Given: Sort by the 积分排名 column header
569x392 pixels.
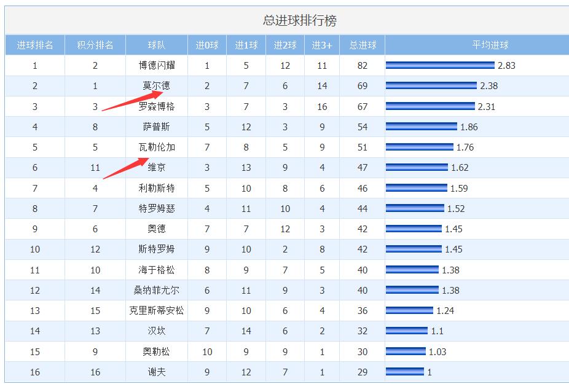Looking at the screenshot, I should tap(95, 44).
